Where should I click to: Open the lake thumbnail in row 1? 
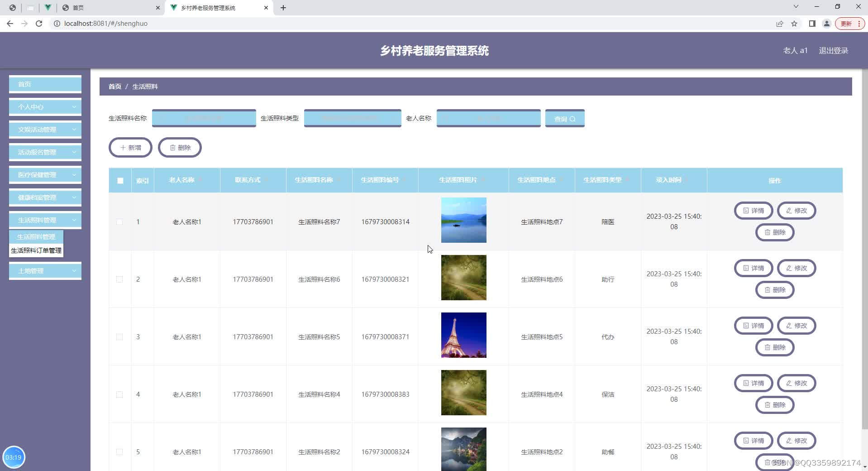(x=464, y=220)
